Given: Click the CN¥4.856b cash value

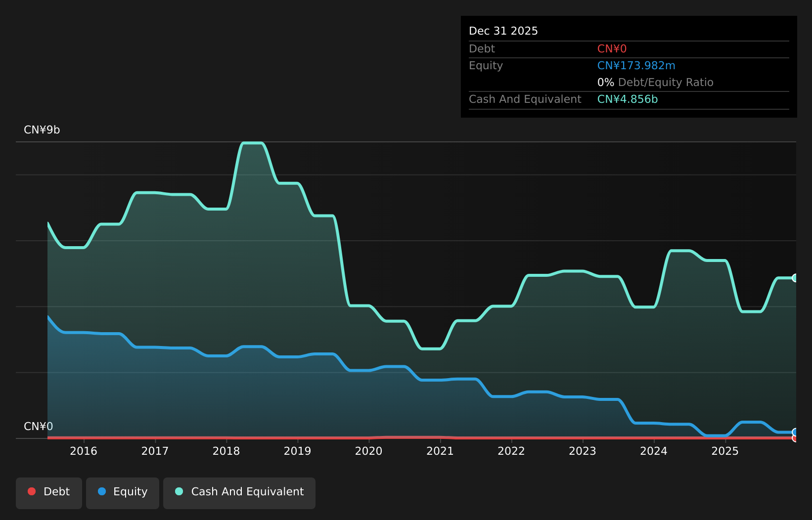Looking at the screenshot, I should coord(628,99).
